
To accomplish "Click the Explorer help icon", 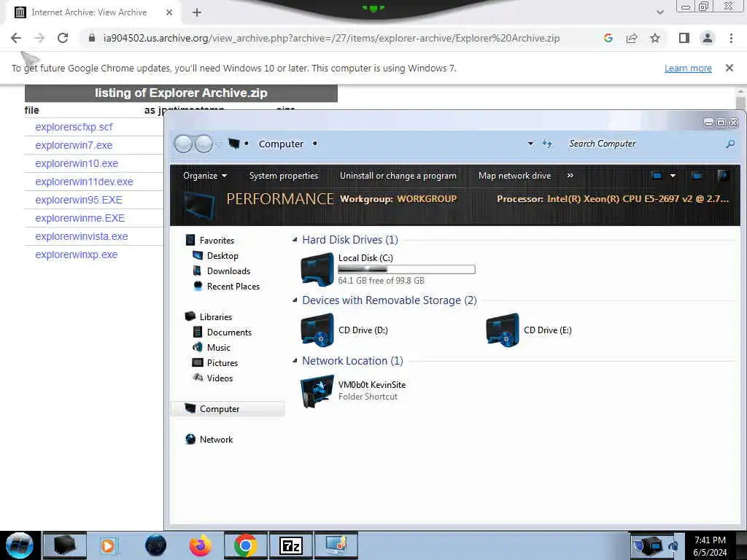I will (x=723, y=176).
